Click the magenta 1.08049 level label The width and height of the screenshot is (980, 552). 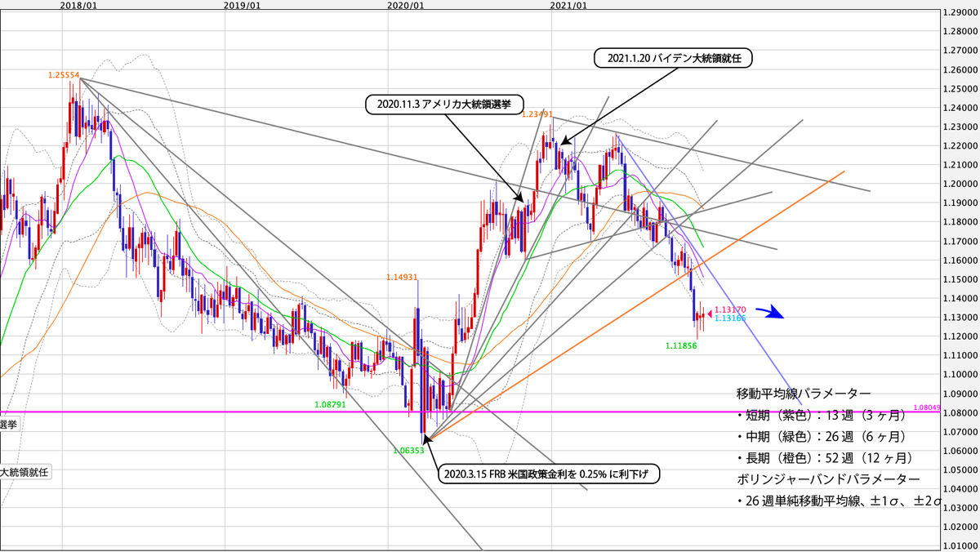pos(928,407)
